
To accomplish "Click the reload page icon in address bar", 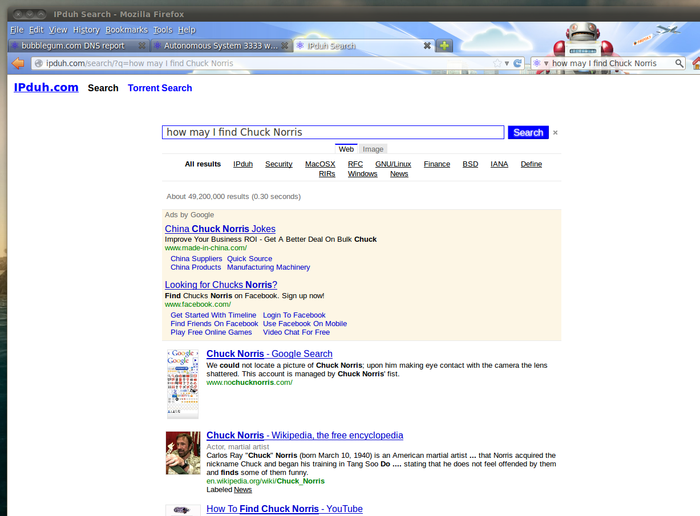I will pos(517,63).
